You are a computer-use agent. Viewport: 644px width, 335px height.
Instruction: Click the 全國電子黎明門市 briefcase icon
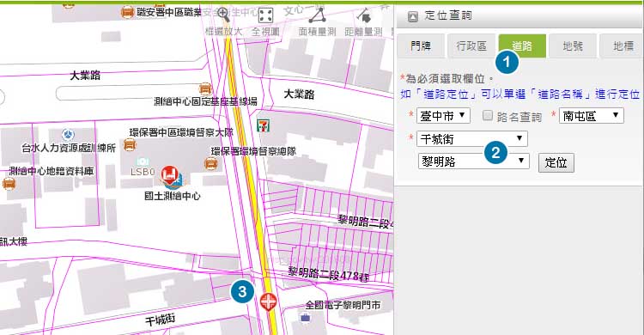[x=305, y=317]
